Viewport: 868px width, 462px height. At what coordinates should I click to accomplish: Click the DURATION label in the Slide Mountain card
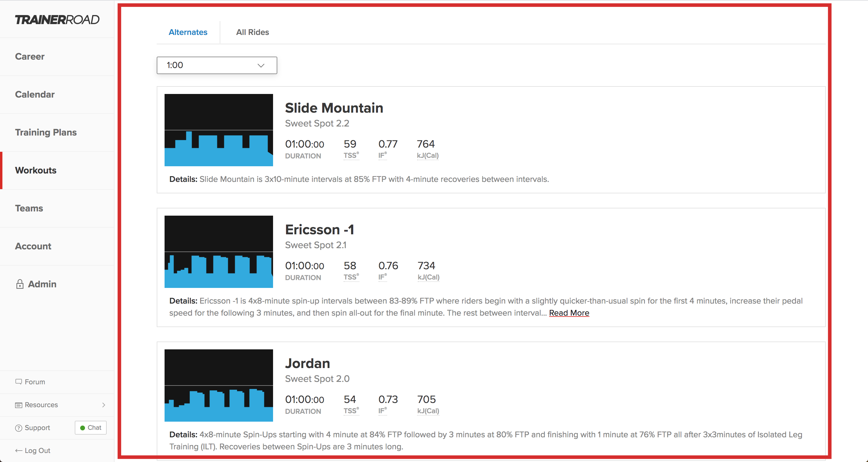pyautogui.click(x=303, y=156)
